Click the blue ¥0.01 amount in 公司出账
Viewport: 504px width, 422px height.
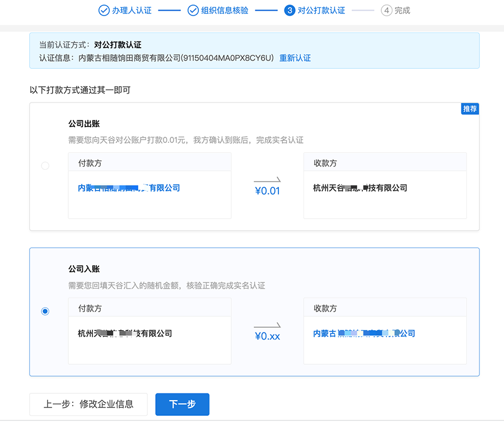point(267,191)
